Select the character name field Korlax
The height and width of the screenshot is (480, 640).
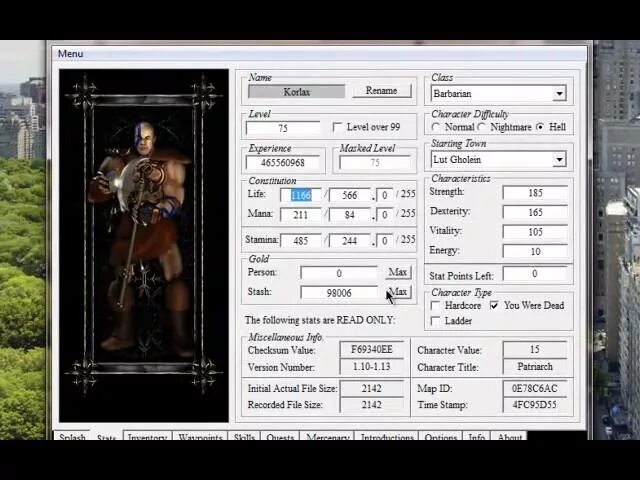coord(297,91)
